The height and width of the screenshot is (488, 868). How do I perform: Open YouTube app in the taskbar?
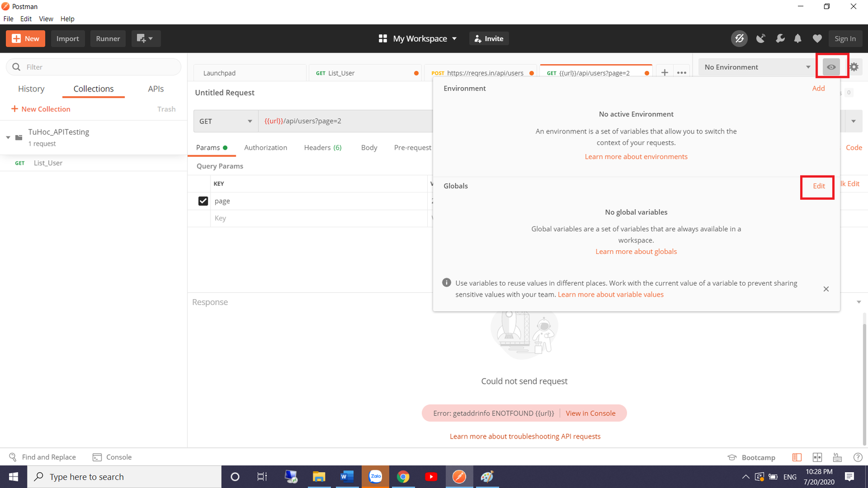431,476
